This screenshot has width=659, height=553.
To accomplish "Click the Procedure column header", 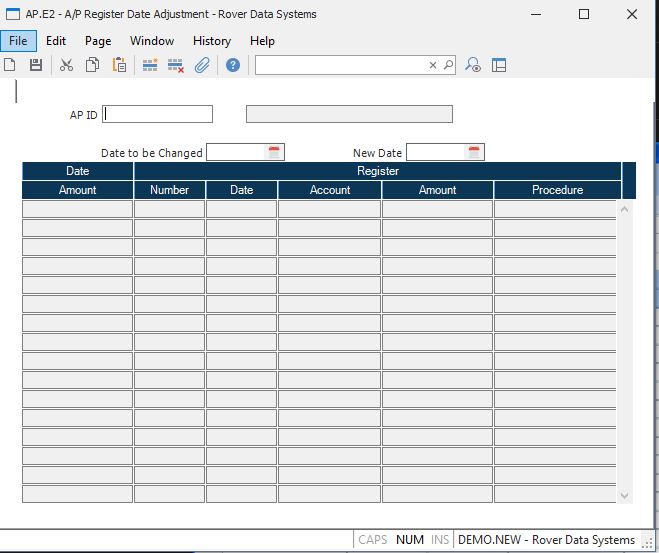I will [557, 190].
